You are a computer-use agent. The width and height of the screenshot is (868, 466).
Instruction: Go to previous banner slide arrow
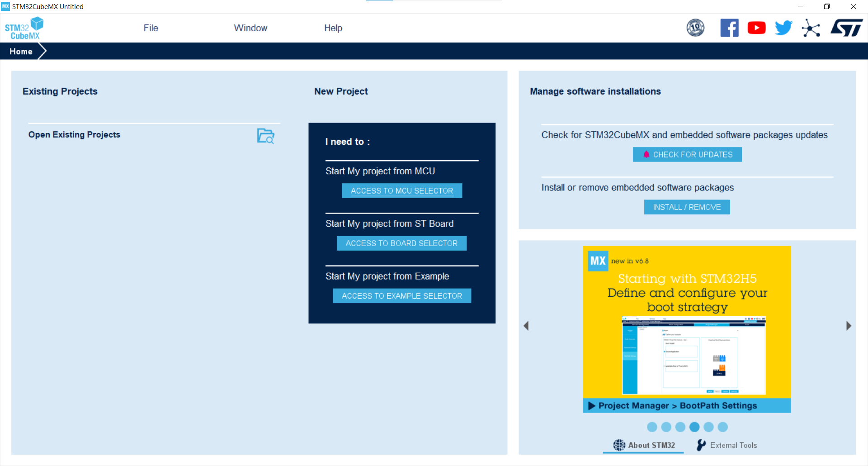click(526, 326)
